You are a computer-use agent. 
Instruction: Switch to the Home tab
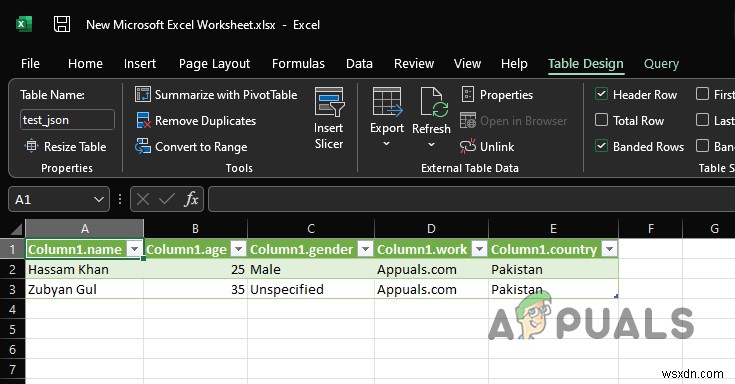coord(85,63)
